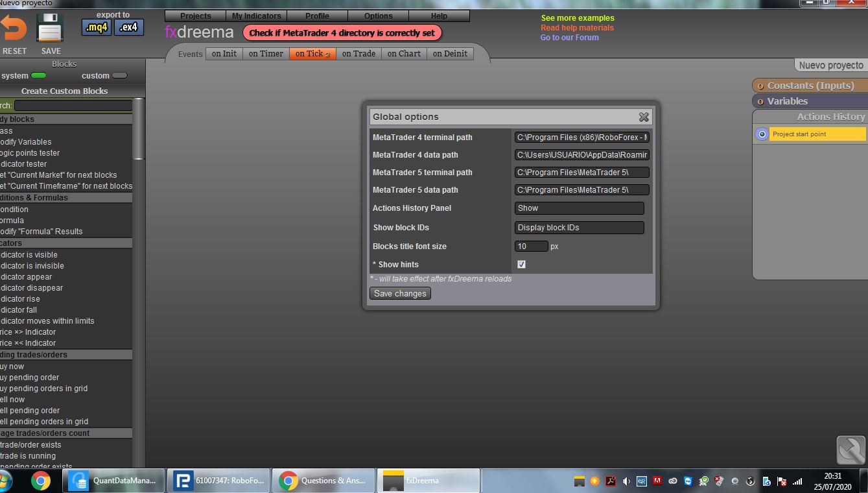This screenshot has height=493, width=868.
Task: Open the wrench tools icon
Action: coord(851,450)
